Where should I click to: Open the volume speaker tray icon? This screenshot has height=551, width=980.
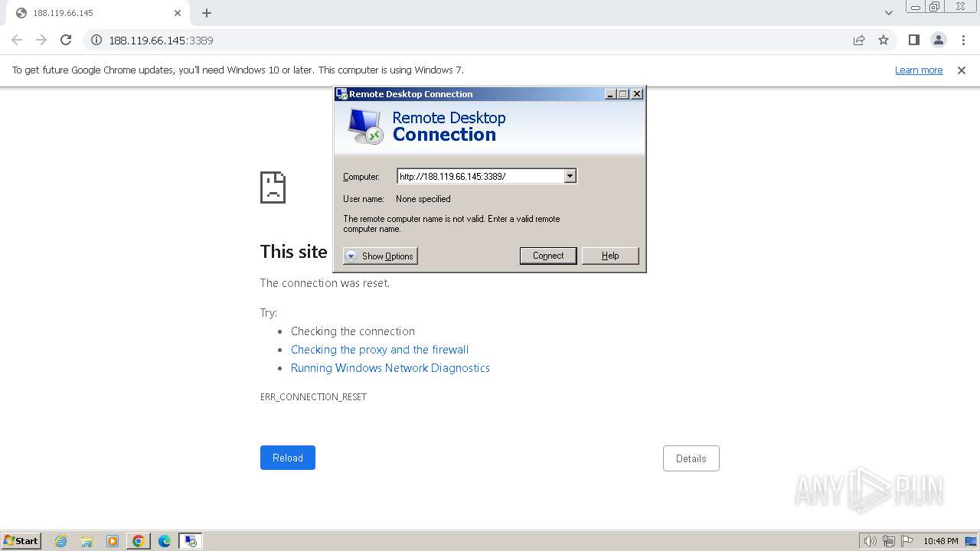point(871,541)
